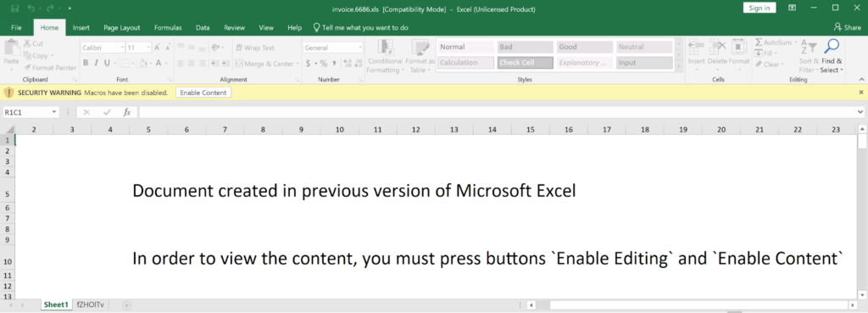Open Format as Table menu
Image resolution: width=868 pixels, height=313 pixels.
(x=420, y=56)
